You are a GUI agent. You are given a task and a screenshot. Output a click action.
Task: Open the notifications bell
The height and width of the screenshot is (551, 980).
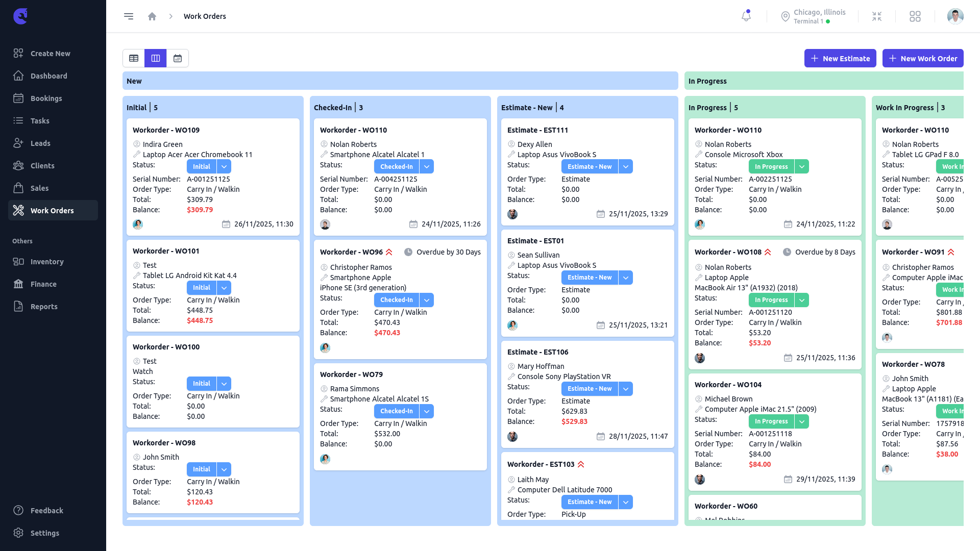pyautogui.click(x=746, y=16)
